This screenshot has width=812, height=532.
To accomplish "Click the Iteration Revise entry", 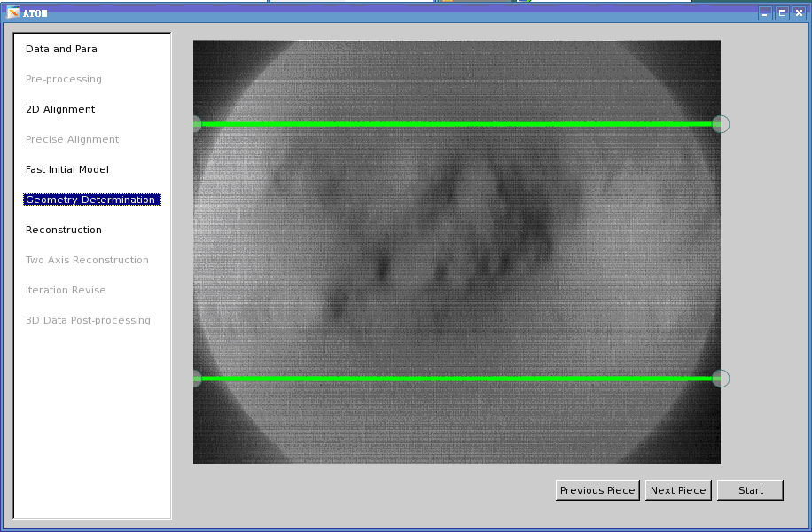I will coord(66,290).
